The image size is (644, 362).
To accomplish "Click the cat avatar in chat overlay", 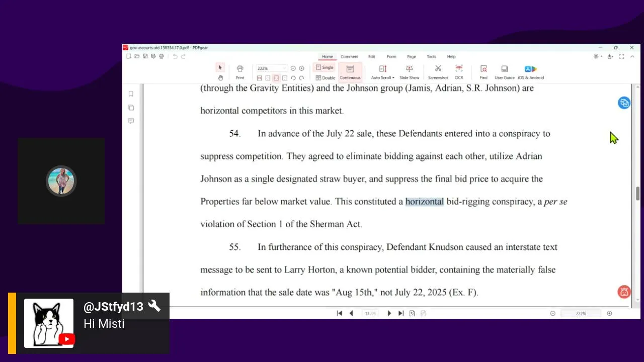I will (x=49, y=323).
